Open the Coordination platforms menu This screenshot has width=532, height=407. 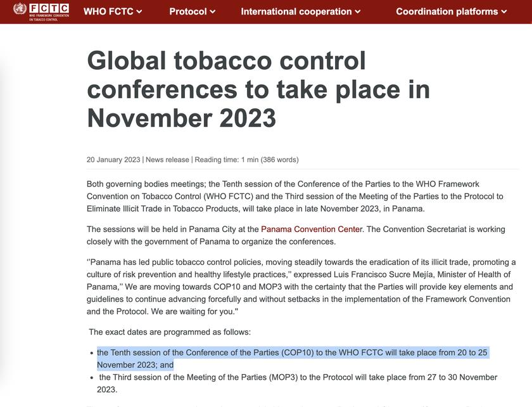tap(447, 11)
